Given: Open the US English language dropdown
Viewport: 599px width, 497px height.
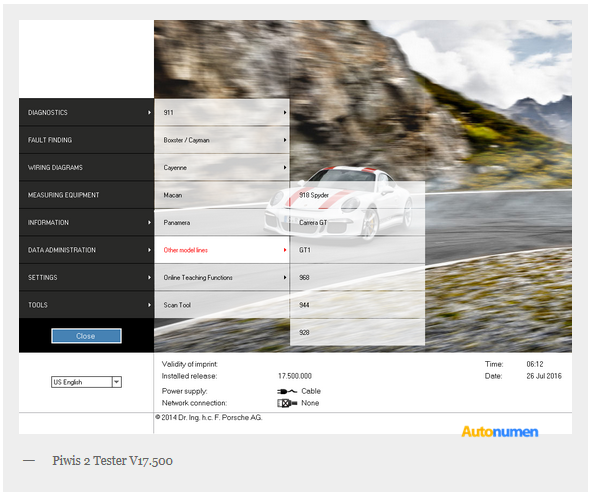Looking at the screenshot, I should (117, 382).
